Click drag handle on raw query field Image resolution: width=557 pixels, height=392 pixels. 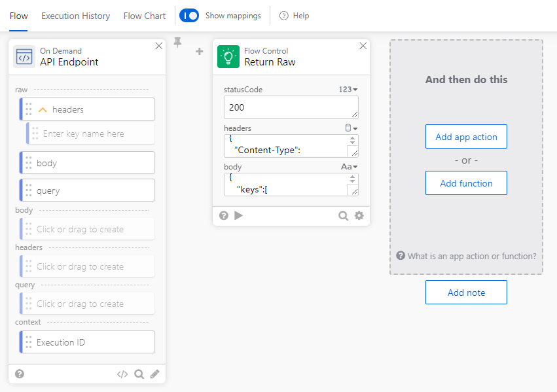coord(29,190)
